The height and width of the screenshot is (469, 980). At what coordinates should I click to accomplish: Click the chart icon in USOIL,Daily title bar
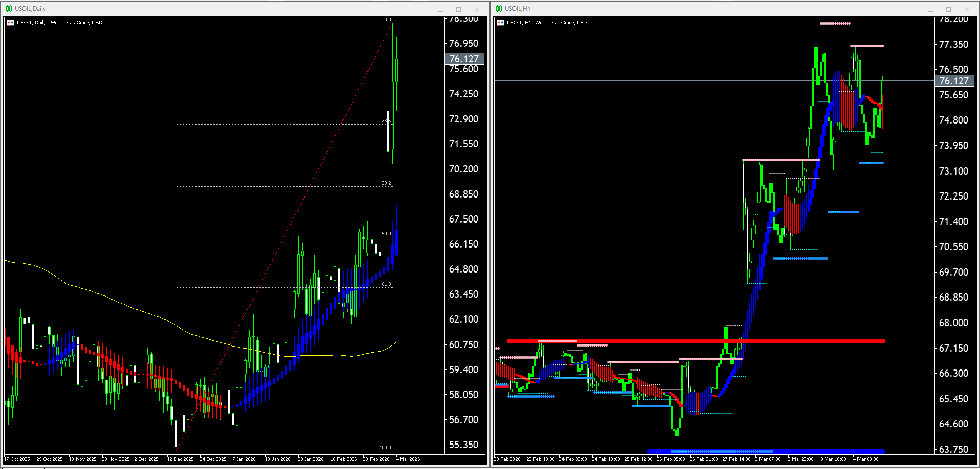point(9,9)
